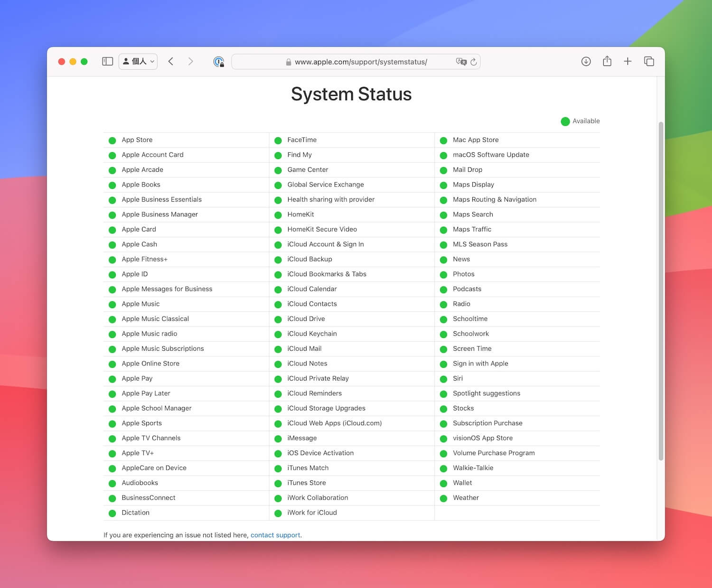
Task: Select the Mail Drop entry
Action: pos(468,169)
